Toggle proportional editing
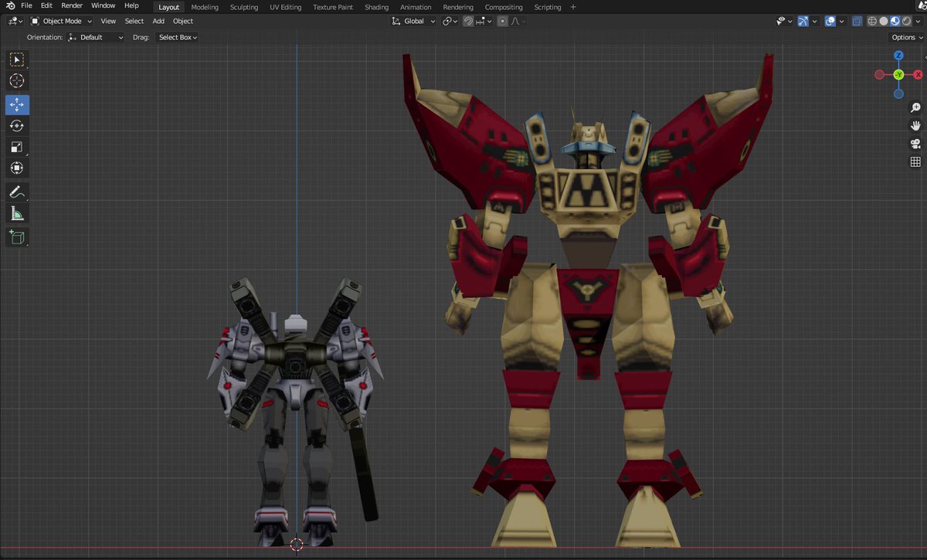Screen dimensions: 927x560 tap(503, 22)
